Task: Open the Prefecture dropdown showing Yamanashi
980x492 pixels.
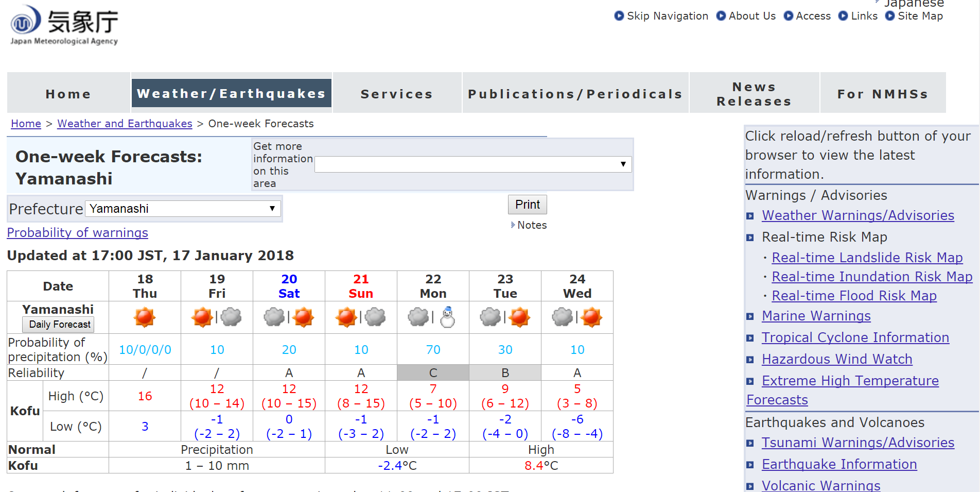Action: (x=183, y=209)
